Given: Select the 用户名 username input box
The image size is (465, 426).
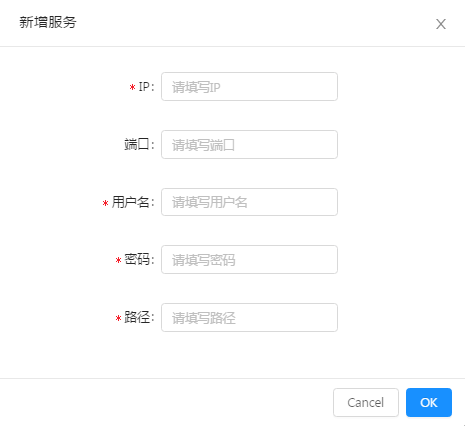Looking at the screenshot, I should coord(249,202).
